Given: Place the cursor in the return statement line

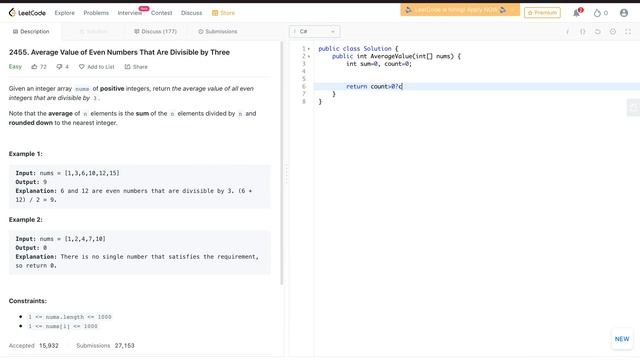Looking at the screenshot, I should coord(477,86).
